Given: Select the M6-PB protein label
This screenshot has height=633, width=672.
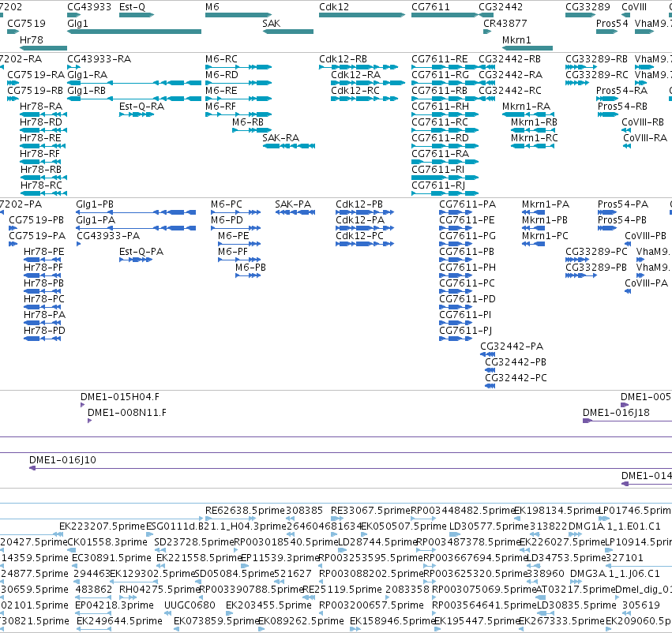Looking at the screenshot, I should click(x=250, y=268).
